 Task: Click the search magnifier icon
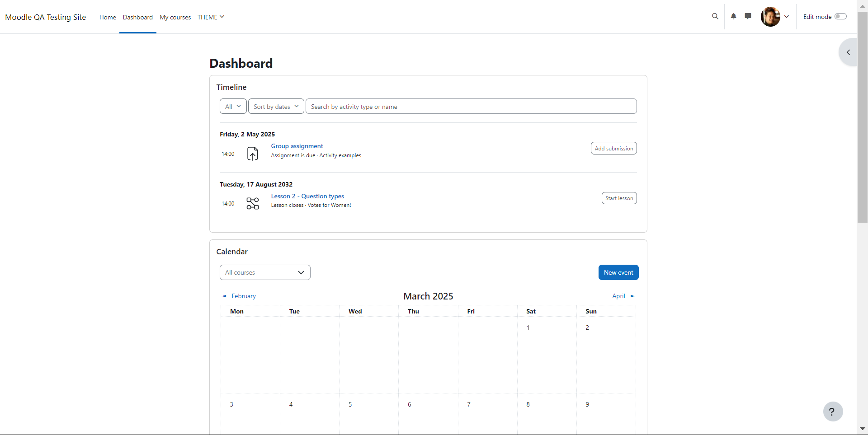point(715,16)
